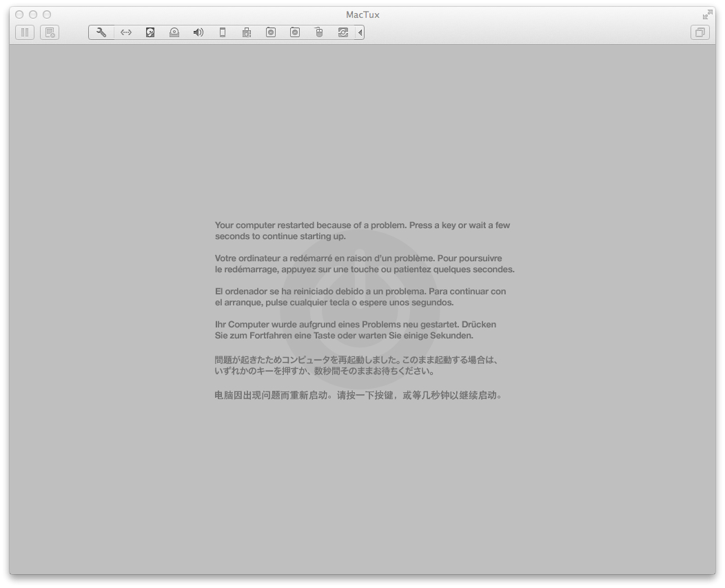Open virtual machine settings wrench icon
The width and height of the screenshot is (725, 588).
101,32
